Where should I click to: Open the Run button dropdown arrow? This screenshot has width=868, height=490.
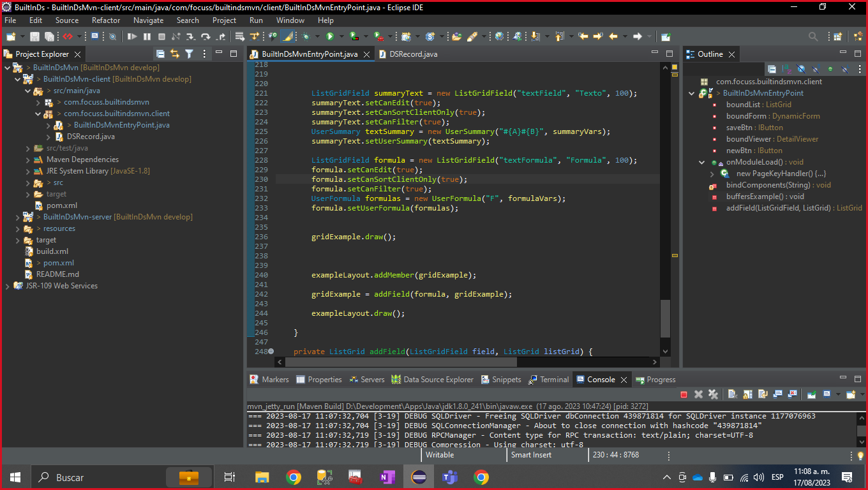pyautogui.click(x=341, y=36)
